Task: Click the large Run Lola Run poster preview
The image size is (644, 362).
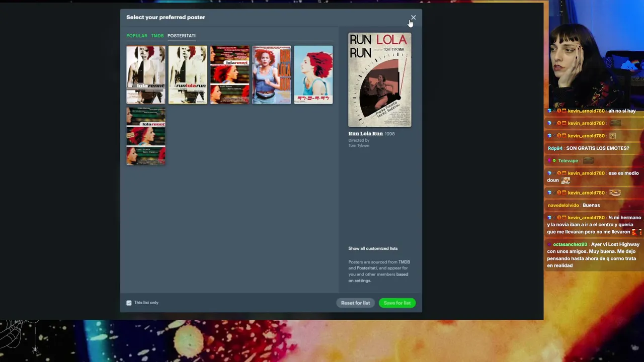Action: (380, 80)
